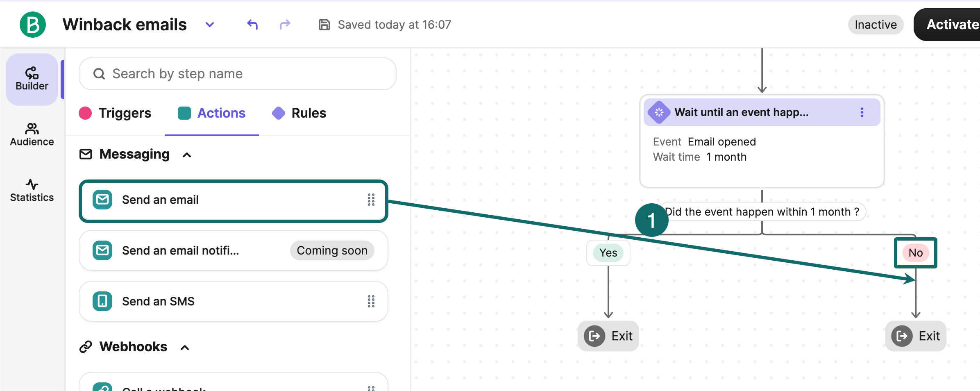Open the Audience sidebar panel

(32, 134)
